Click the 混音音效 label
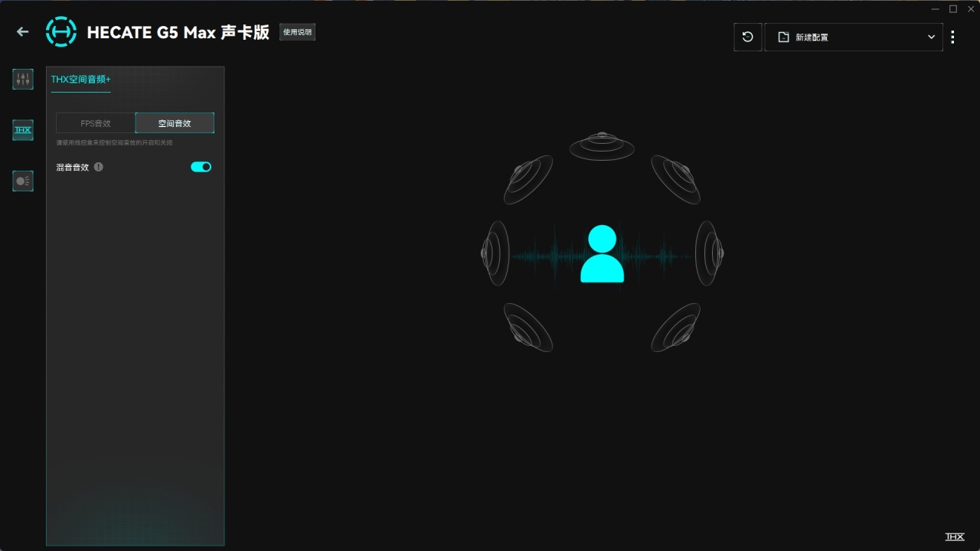Screen dimensions: 980x551 click(73, 167)
